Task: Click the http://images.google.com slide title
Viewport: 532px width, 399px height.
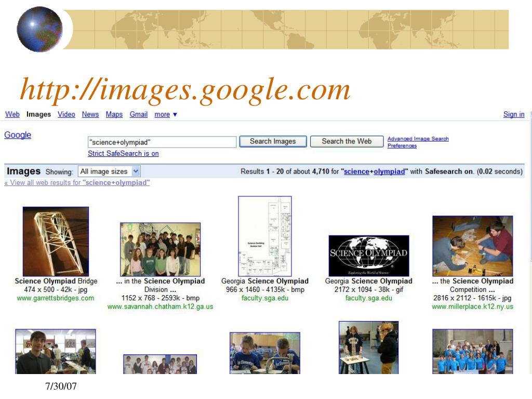Action: tap(185, 90)
